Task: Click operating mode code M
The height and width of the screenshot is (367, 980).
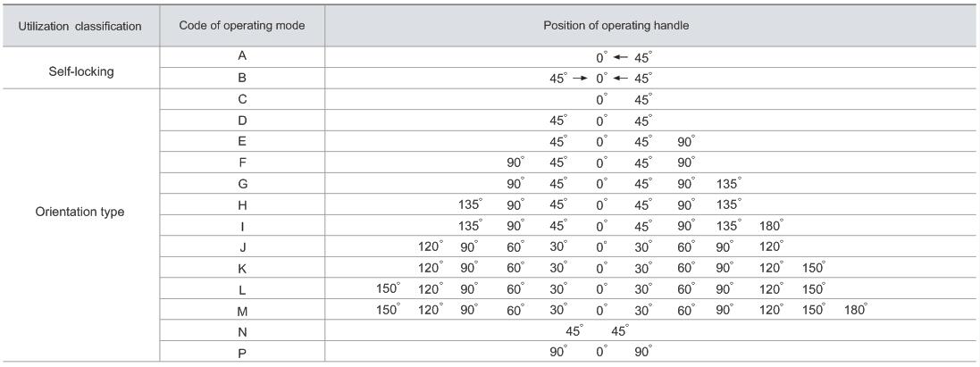Action: (242, 311)
